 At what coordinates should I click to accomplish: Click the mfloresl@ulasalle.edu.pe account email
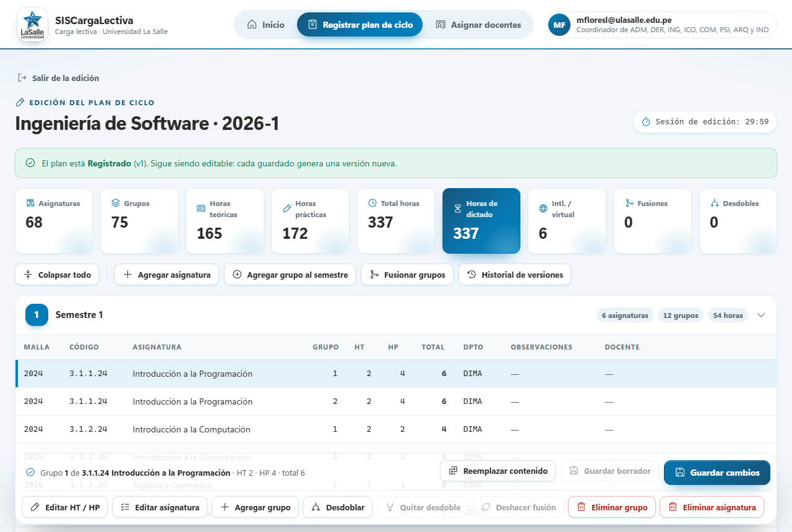click(624, 20)
